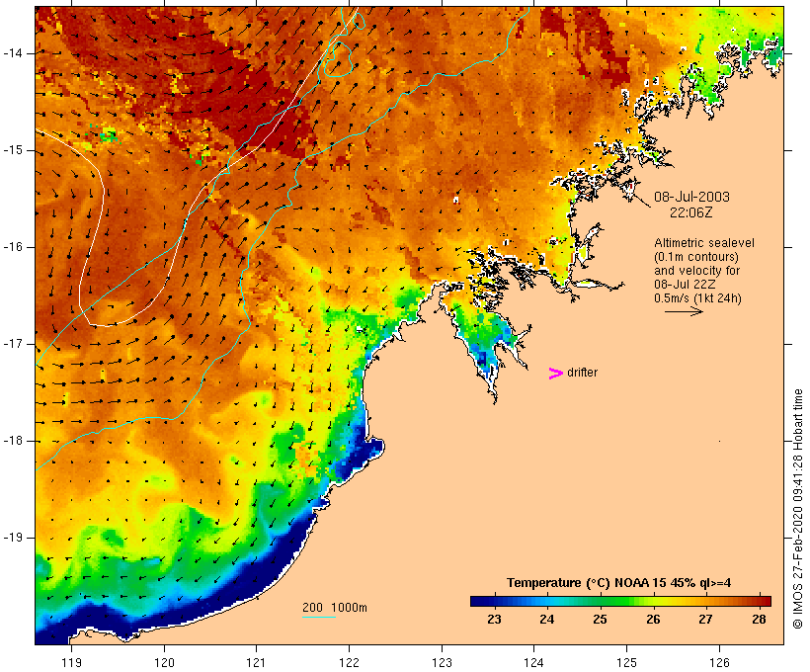Click the IMOS copyright timestamp text

(798, 509)
